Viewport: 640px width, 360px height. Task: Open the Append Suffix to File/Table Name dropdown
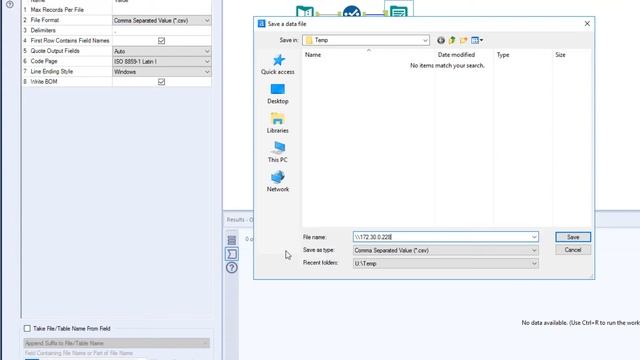pos(117,343)
